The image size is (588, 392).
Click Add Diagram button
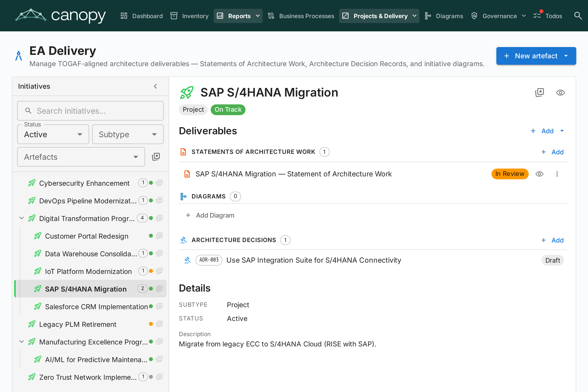tap(210, 215)
